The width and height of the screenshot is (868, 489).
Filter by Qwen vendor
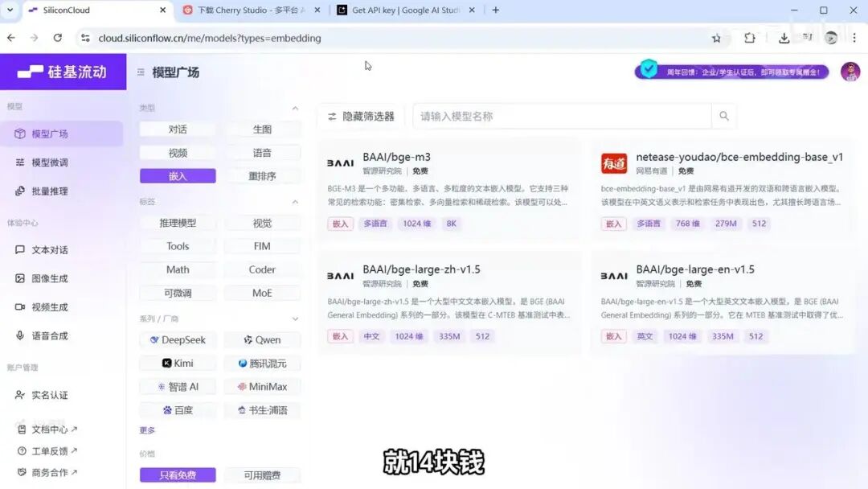(262, 340)
